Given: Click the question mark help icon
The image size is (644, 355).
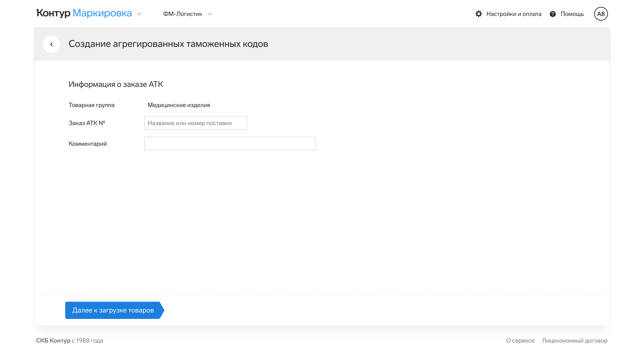Looking at the screenshot, I should coord(553,14).
